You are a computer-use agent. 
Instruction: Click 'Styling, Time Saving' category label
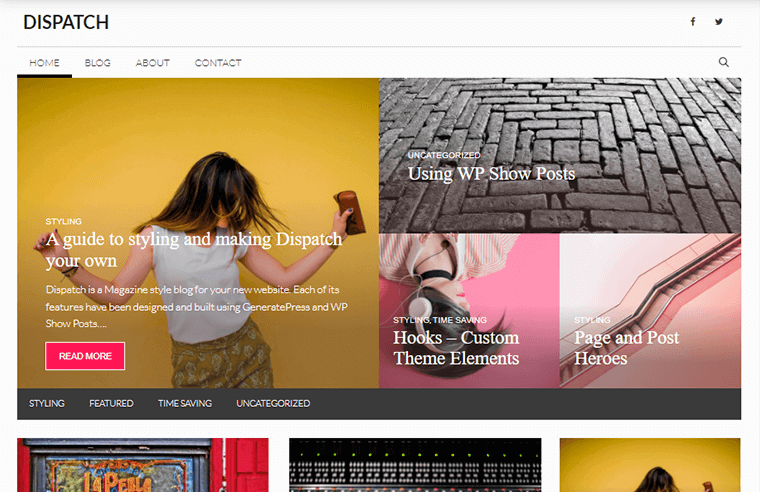[x=440, y=320]
